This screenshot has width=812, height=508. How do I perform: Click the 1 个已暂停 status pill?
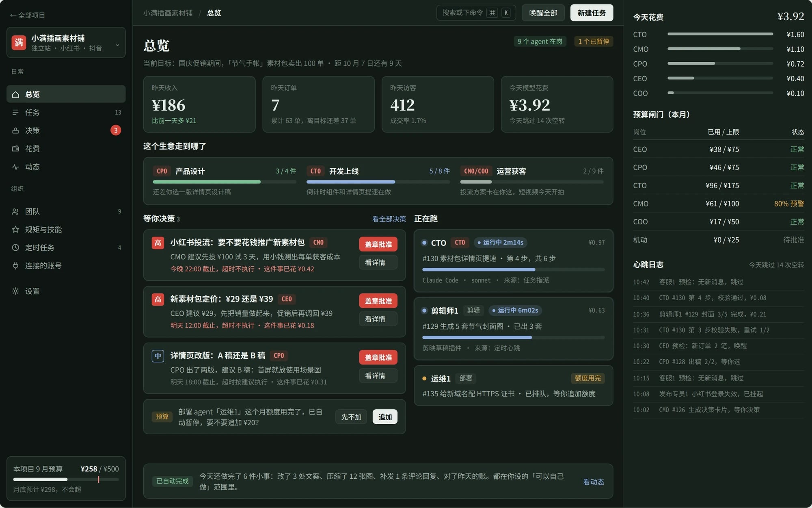coord(594,41)
